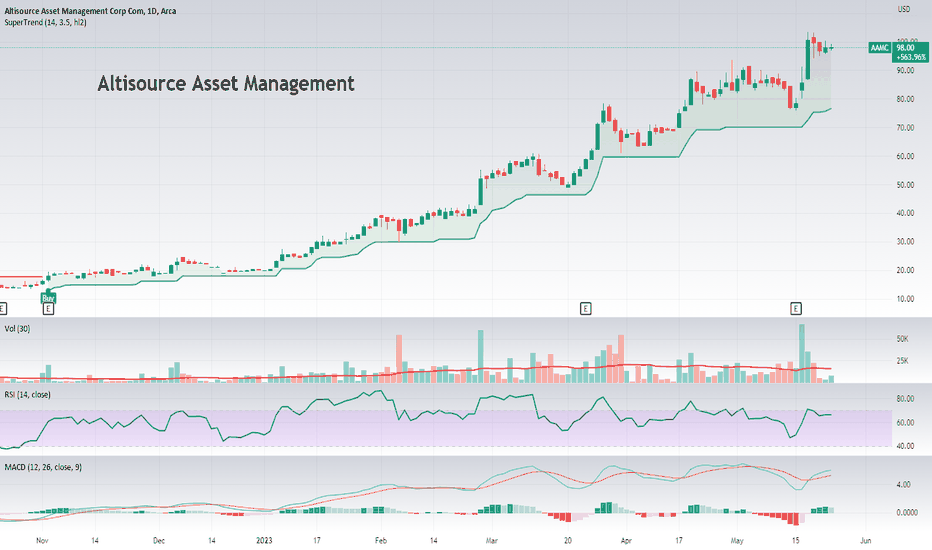Click the 30.00 price axis label
Viewport: 932px width, 550px height.
click(x=905, y=241)
